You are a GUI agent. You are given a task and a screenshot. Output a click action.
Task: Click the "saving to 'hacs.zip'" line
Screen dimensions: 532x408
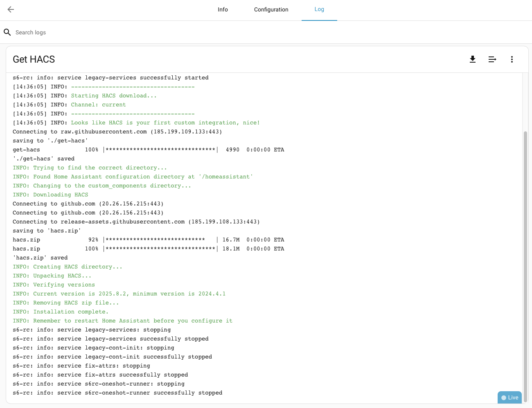point(47,231)
